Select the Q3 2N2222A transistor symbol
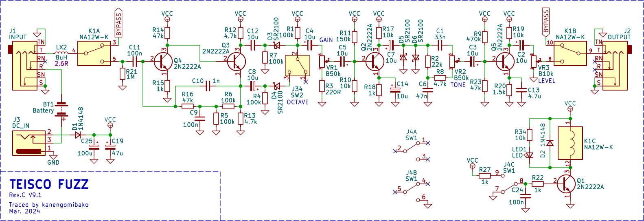 click(236, 62)
